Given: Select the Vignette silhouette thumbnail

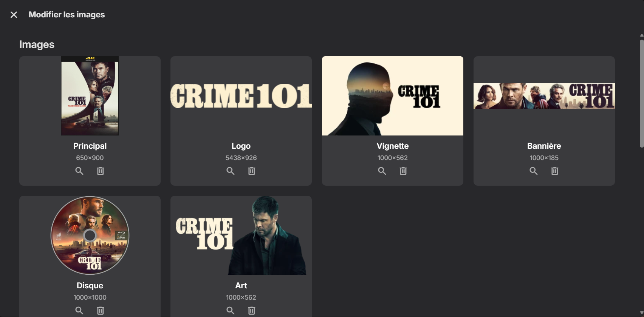Looking at the screenshot, I should [x=393, y=96].
